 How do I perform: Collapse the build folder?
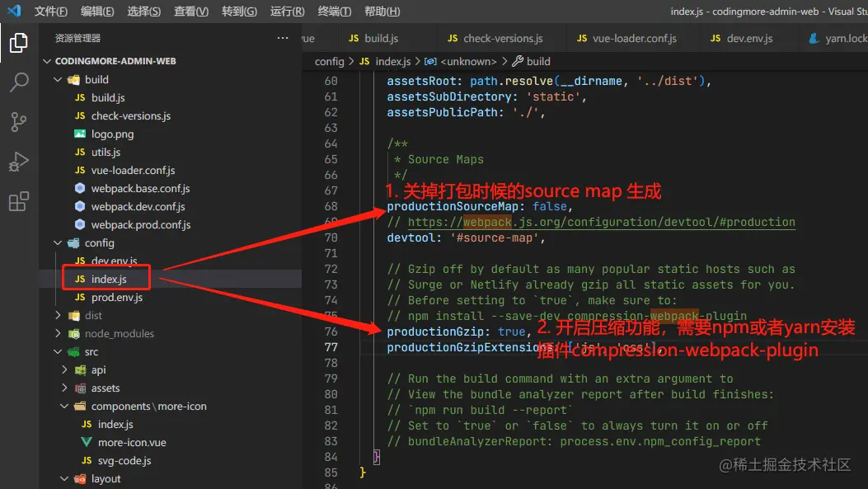(x=58, y=79)
